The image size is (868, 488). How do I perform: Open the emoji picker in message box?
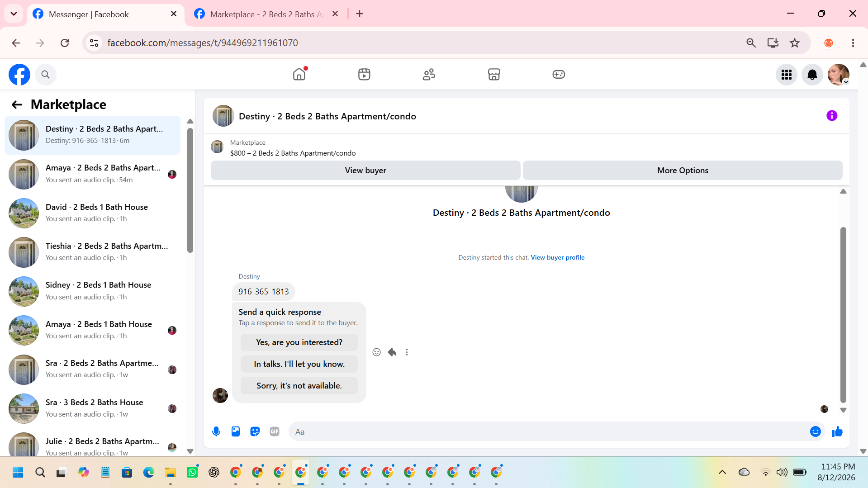816,431
